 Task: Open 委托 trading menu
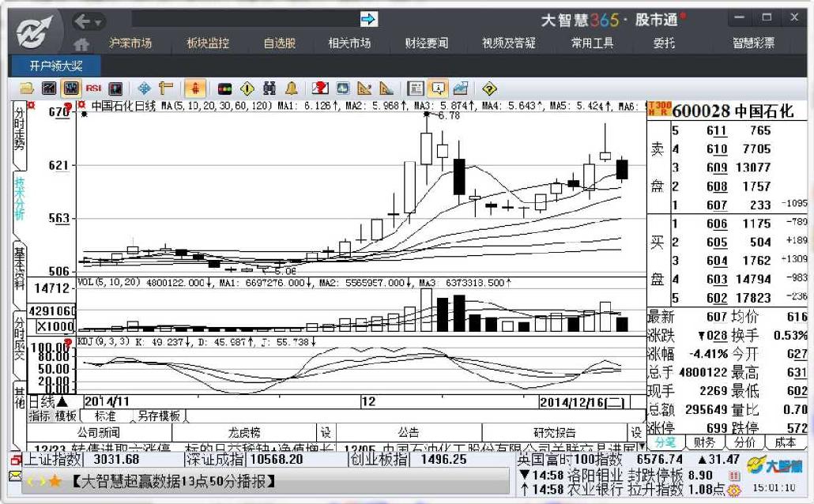coord(664,43)
